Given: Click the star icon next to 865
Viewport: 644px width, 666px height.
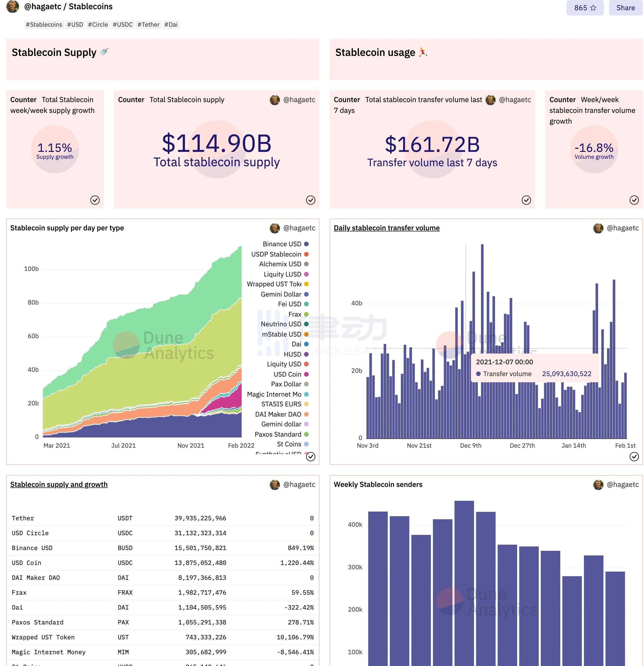Looking at the screenshot, I should click(x=593, y=8).
